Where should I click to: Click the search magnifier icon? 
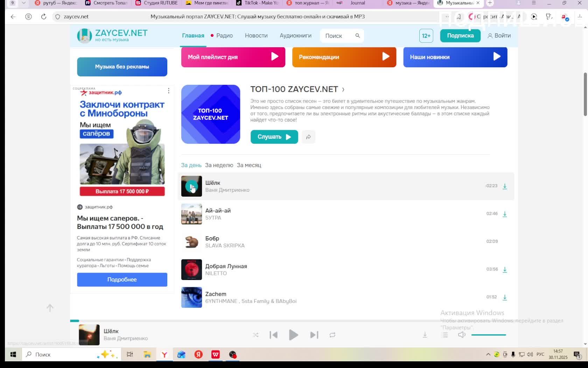357,35
